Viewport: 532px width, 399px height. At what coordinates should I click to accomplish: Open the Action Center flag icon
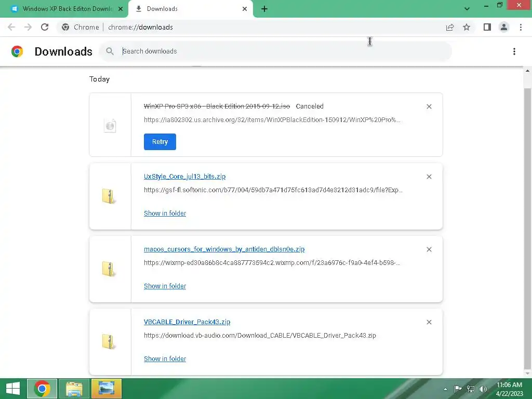click(x=458, y=389)
